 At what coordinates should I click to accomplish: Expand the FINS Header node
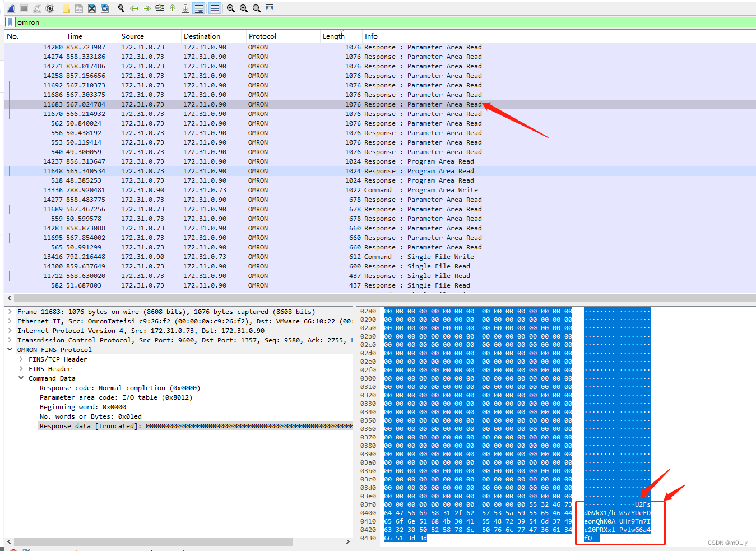[21, 369]
